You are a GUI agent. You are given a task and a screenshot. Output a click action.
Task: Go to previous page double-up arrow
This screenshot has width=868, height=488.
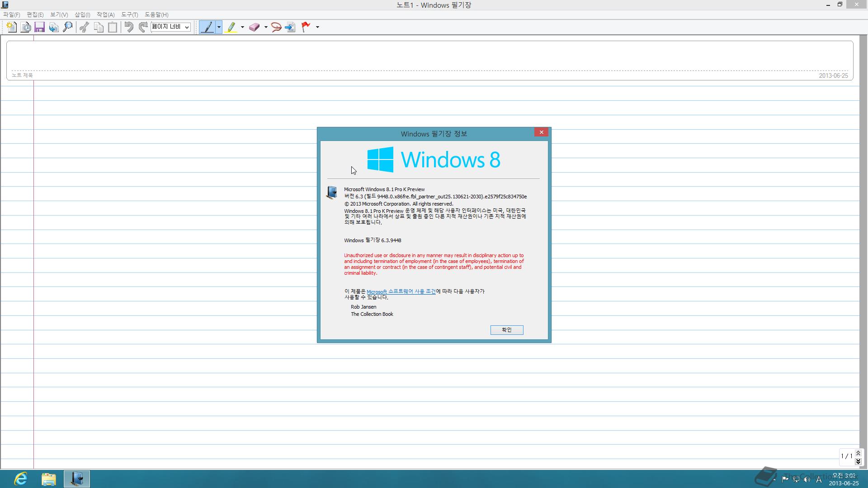tap(858, 453)
